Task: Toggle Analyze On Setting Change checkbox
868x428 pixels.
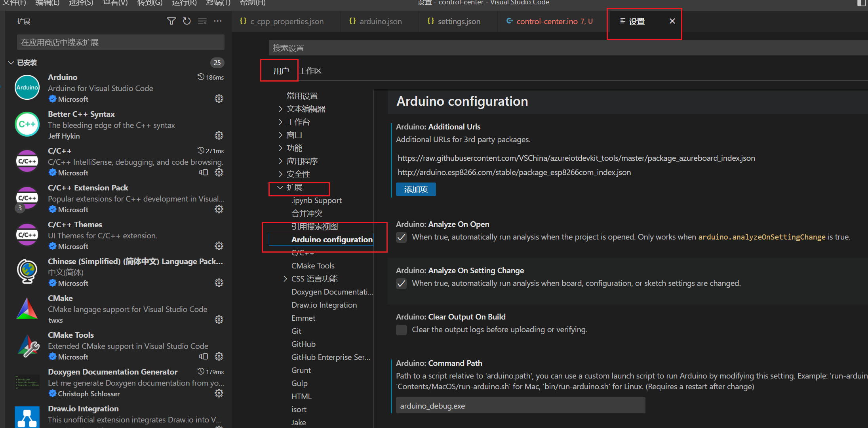Action: (x=401, y=283)
